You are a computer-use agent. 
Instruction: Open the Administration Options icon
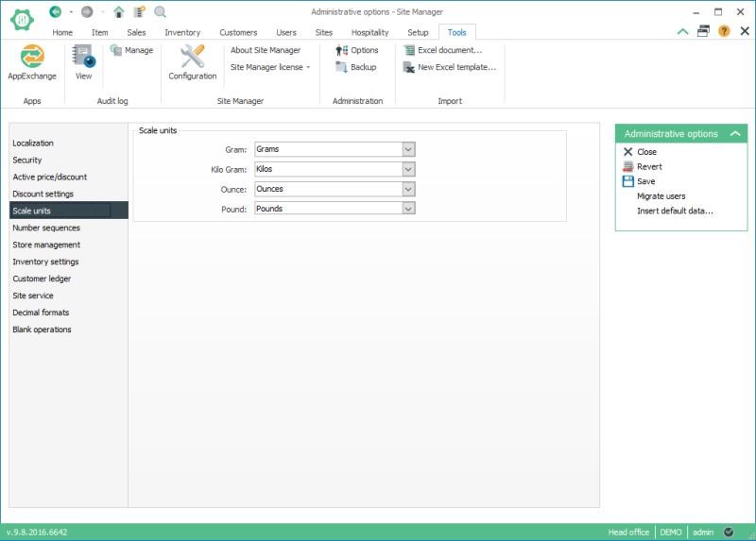(x=342, y=50)
